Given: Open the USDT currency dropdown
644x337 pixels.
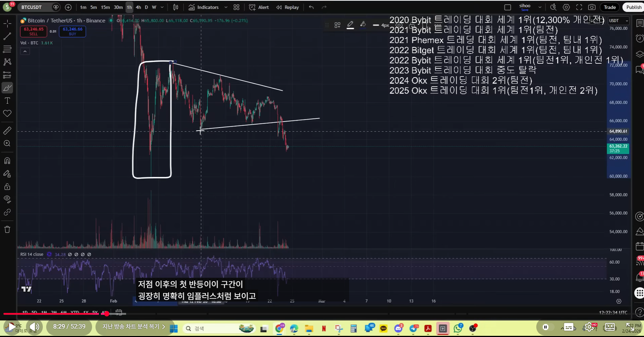Looking at the screenshot, I should [x=618, y=21].
